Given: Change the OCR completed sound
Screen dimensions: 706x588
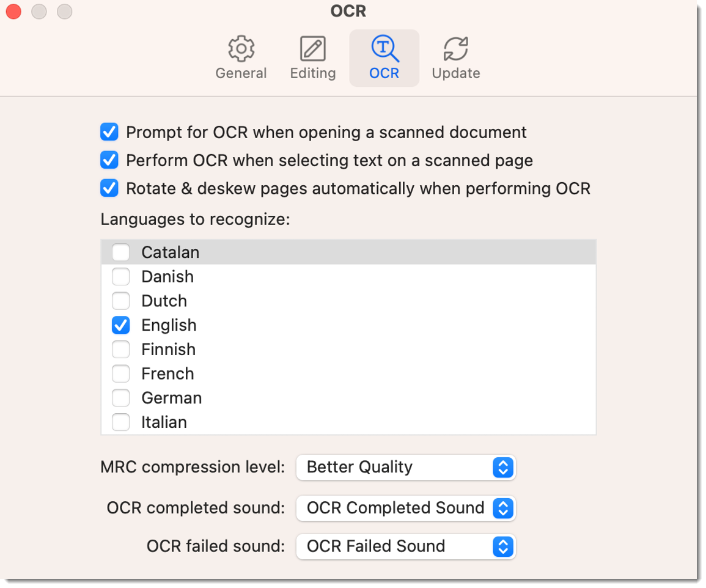Looking at the screenshot, I should pos(405,508).
